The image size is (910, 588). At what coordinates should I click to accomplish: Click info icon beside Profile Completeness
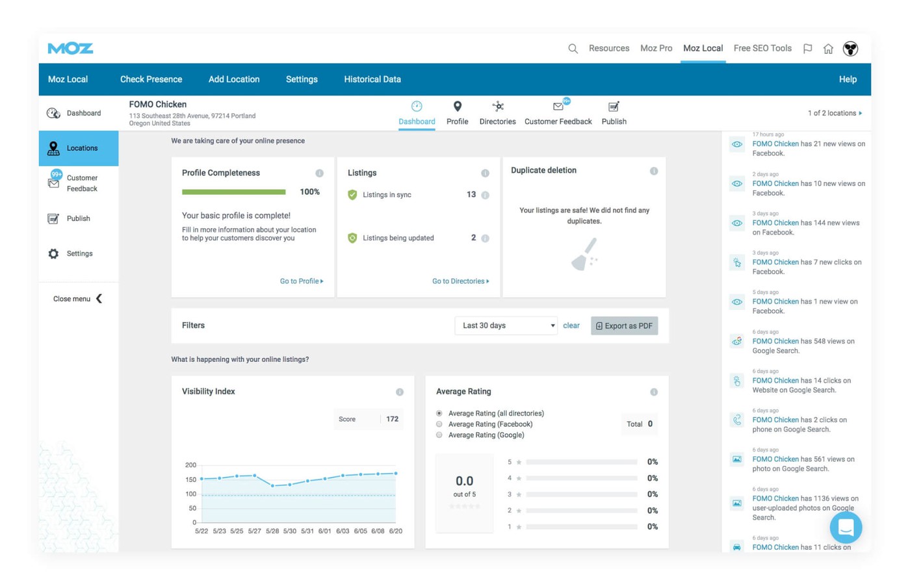click(x=319, y=173)
